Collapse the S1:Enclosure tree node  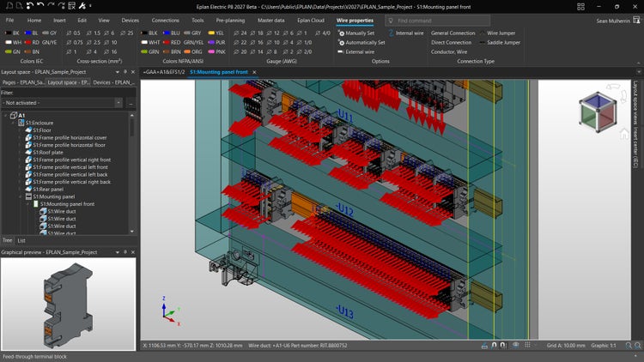point(13,123)
